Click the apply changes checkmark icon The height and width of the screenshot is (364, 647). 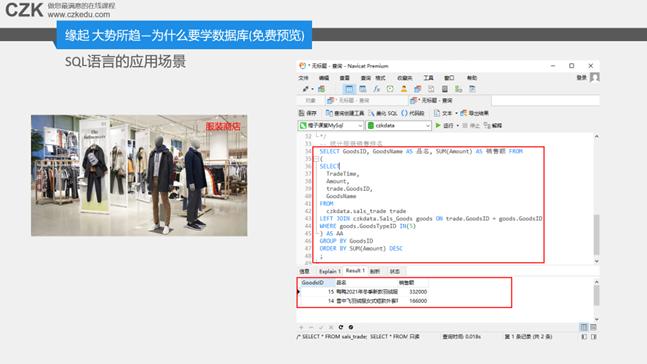[x=321, y=327]
